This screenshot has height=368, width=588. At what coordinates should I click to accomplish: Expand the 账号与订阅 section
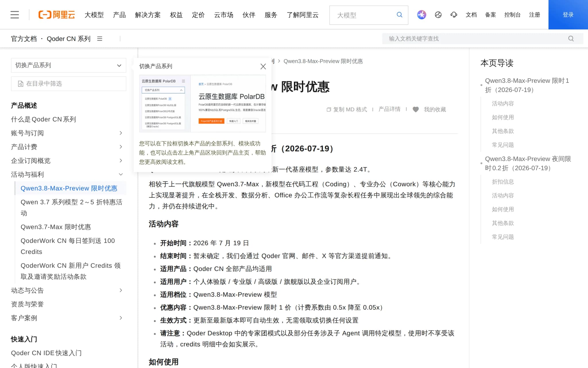pos(121,133)
